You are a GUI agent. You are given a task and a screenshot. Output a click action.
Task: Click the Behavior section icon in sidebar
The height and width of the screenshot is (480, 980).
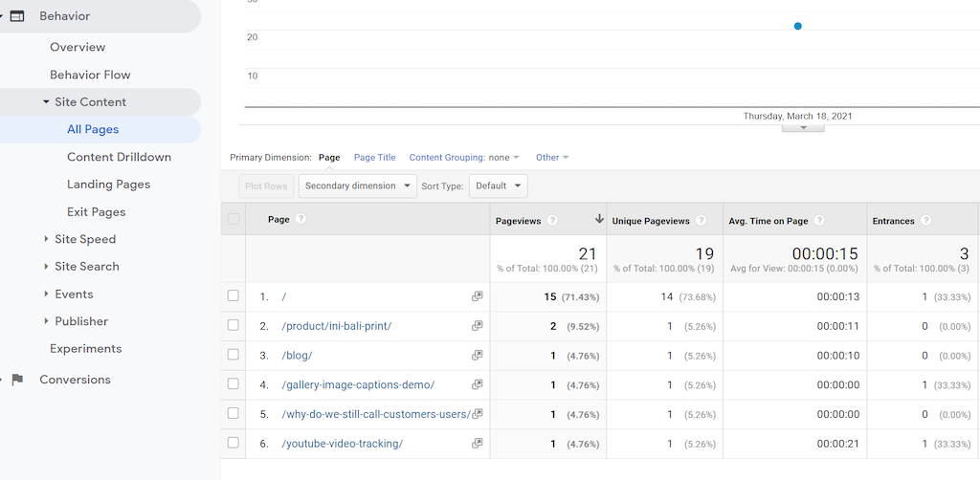coord(17,16)
